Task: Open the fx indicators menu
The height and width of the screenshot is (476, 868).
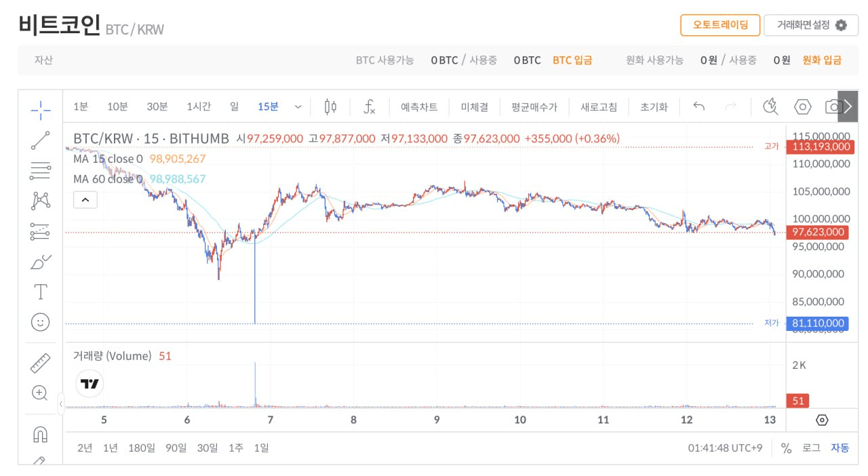Action: coord(370,106)
